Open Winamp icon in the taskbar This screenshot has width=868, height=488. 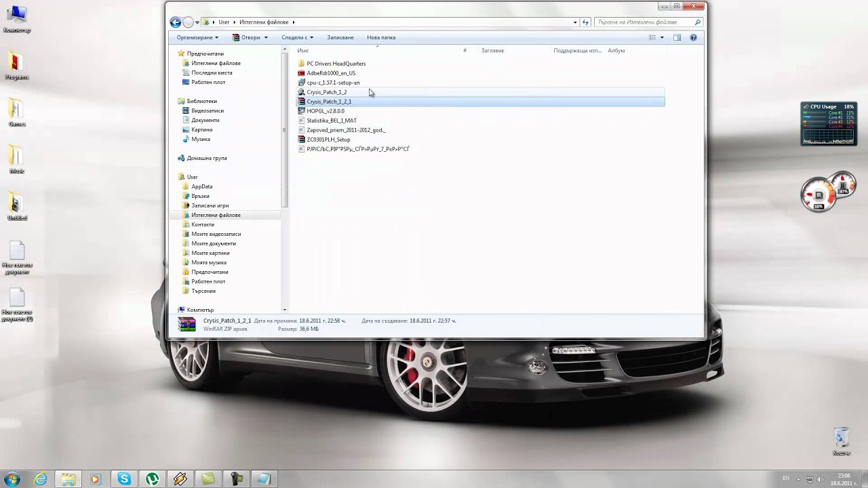point(180,479)
